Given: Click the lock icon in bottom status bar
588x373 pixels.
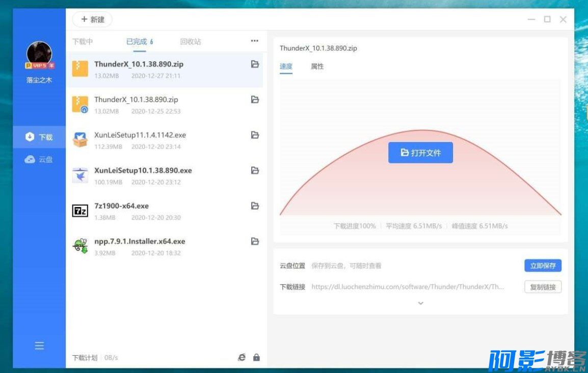Looking at the screenshot, I should 256,357.
